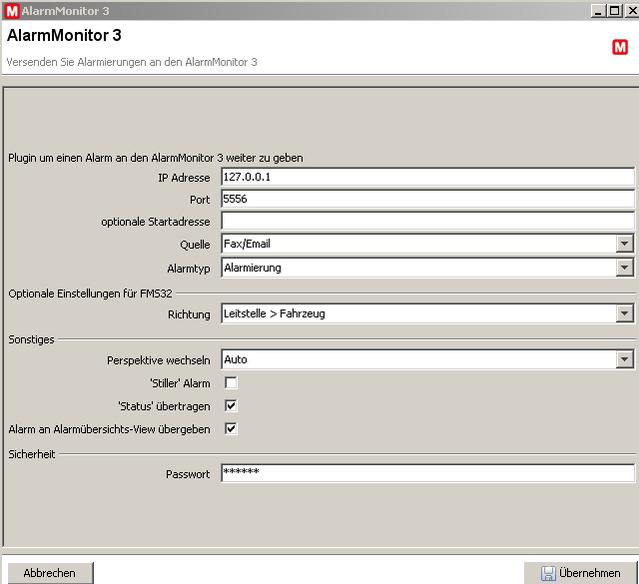Viewport: 639px width, 584px height.
Task: Click into the IP Adresse field
Action: [x=427, y=177]
